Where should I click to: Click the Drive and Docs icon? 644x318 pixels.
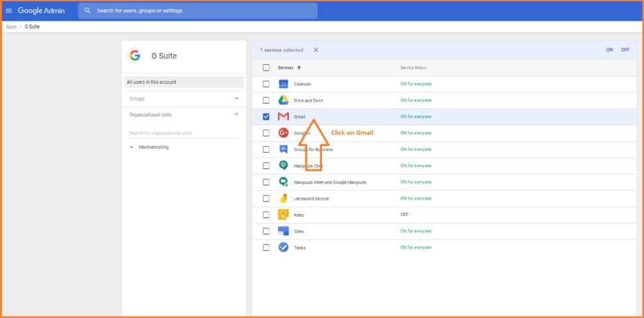pyautogui.click(x=283, y=100)
